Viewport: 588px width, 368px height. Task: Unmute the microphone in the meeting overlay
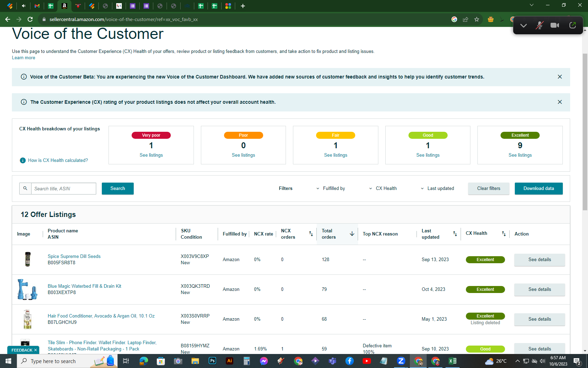tap(539, 25)
